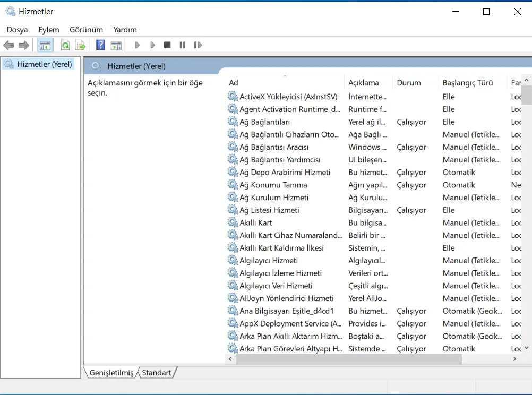Select Akıllı Kart Cihaz Numaraland... service
Screen dimensions: 532x395
291,235
